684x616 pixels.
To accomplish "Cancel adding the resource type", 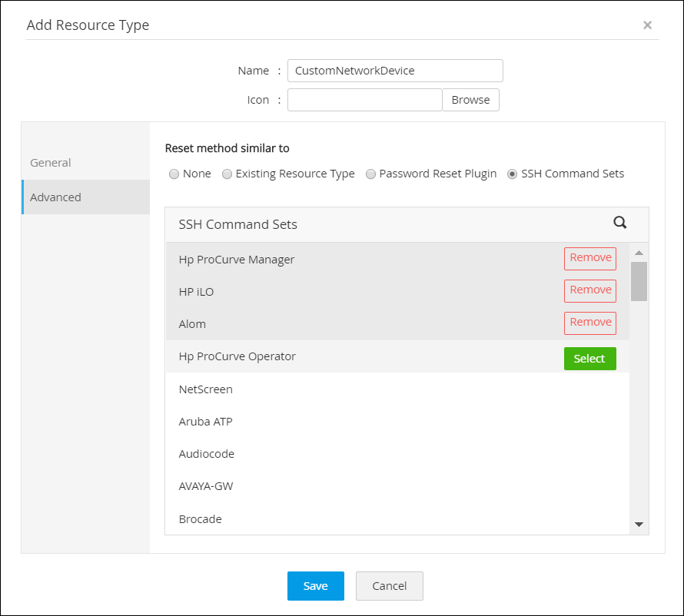I will tap(389, 585).
